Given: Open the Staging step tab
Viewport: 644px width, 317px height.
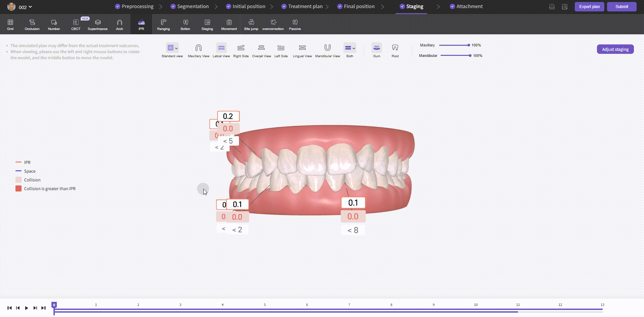Looking at the screenshot, I should click(411, 6).
